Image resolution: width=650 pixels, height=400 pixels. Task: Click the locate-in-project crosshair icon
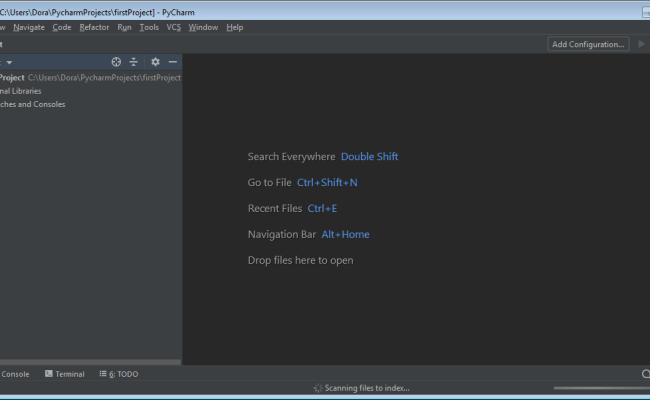point(116,62)
